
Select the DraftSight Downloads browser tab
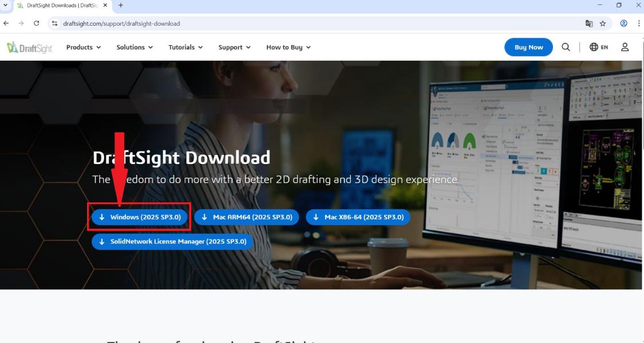click(x=62, y=5)
